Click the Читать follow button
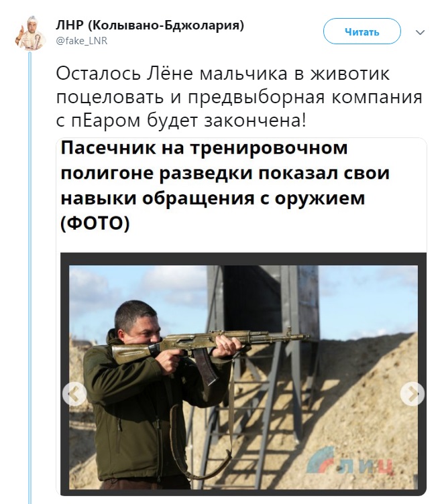The height and width of the screenshot is (504, 444). tap(362, 31)
